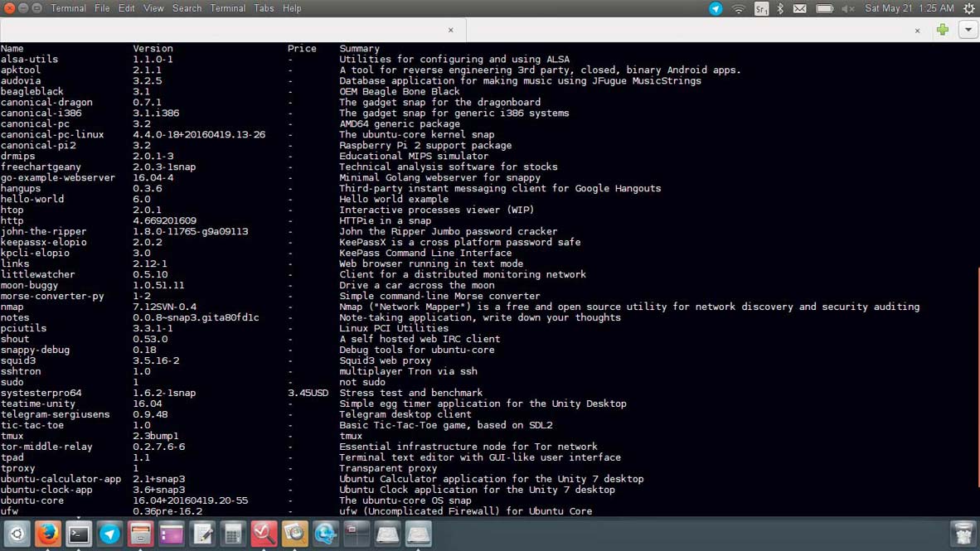Click the terminal vertical scrollbar
The width and height of the screenshot is (980, 551).
click(978, 377)
